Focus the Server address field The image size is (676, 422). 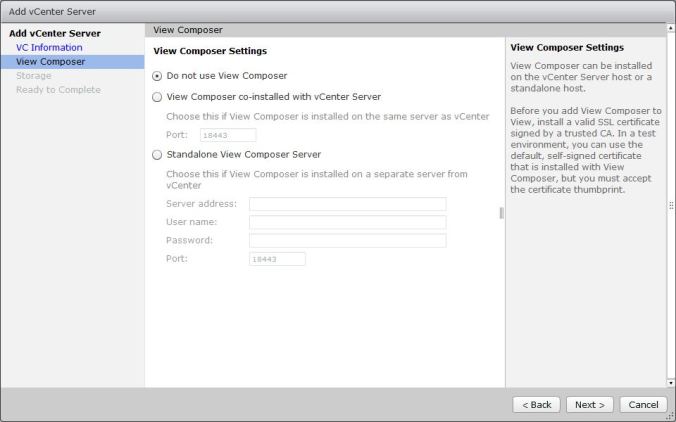[x=347, y=204]
